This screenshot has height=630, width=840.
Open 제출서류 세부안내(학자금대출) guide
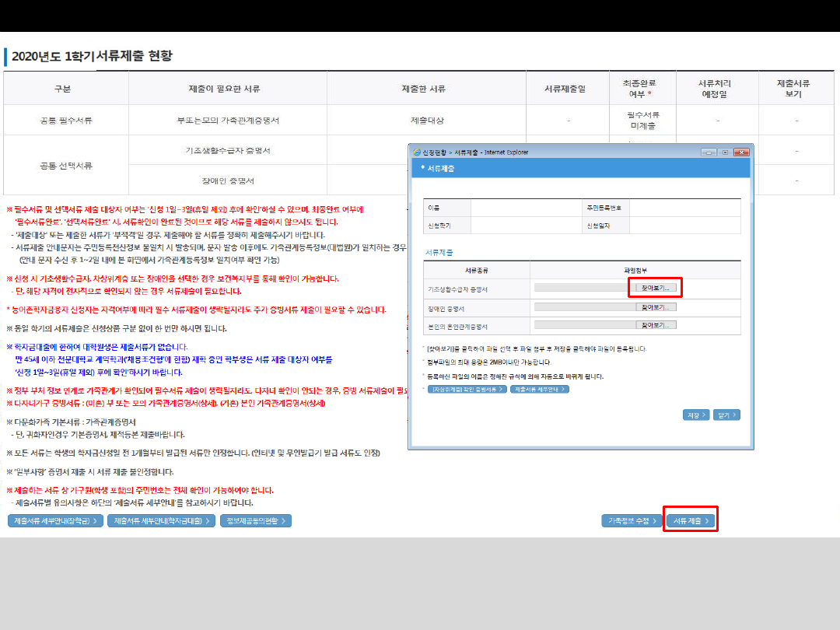(161, 520)
